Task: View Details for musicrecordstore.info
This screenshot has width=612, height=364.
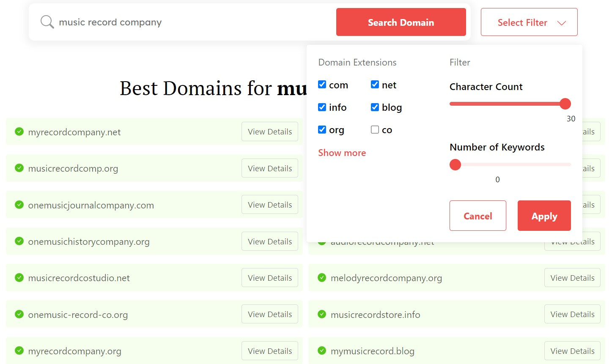Action: pyautogui.click(x=572, y=314)
